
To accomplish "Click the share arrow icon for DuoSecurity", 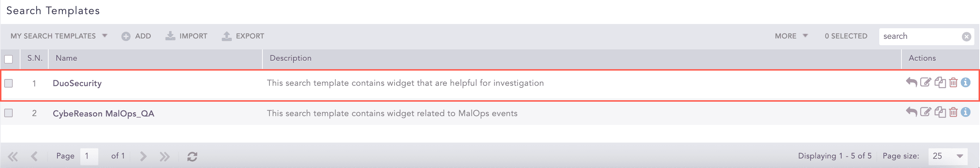I will click(x=911, y=82).
